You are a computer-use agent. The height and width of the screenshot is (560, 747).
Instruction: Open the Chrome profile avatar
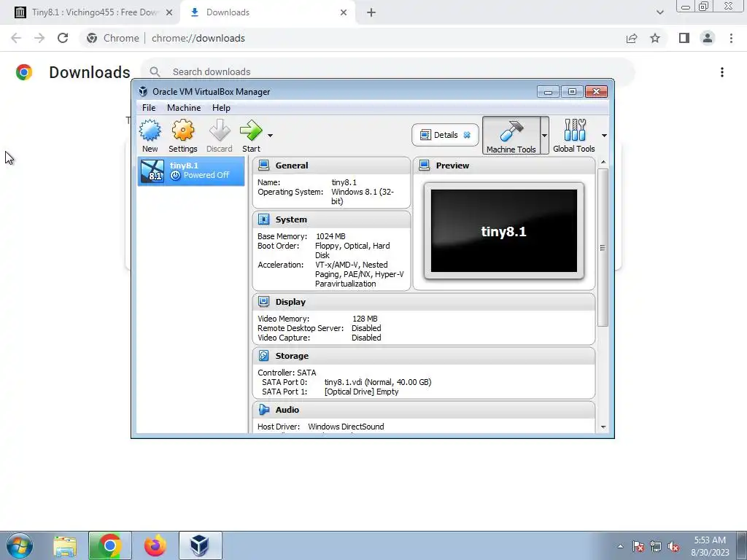click(708, 38)
